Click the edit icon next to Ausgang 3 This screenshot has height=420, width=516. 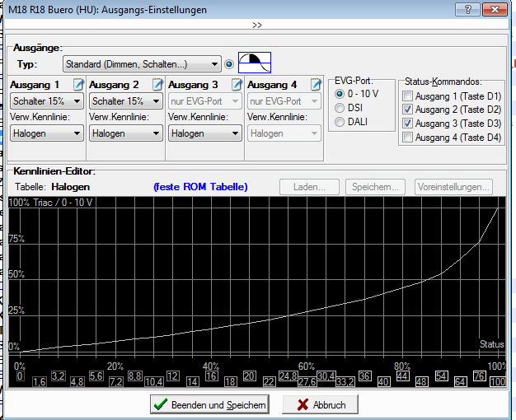[x=237, y=85]
